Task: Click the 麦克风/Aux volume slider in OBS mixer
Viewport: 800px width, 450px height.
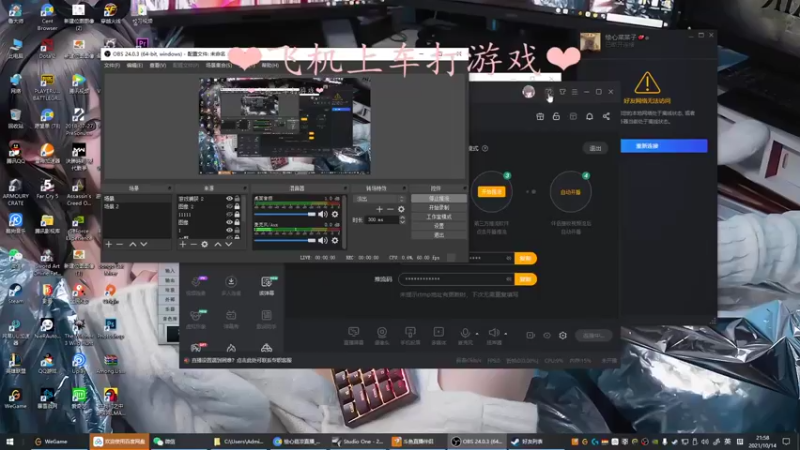Action: pyautogui.click(x=285, y=240)
